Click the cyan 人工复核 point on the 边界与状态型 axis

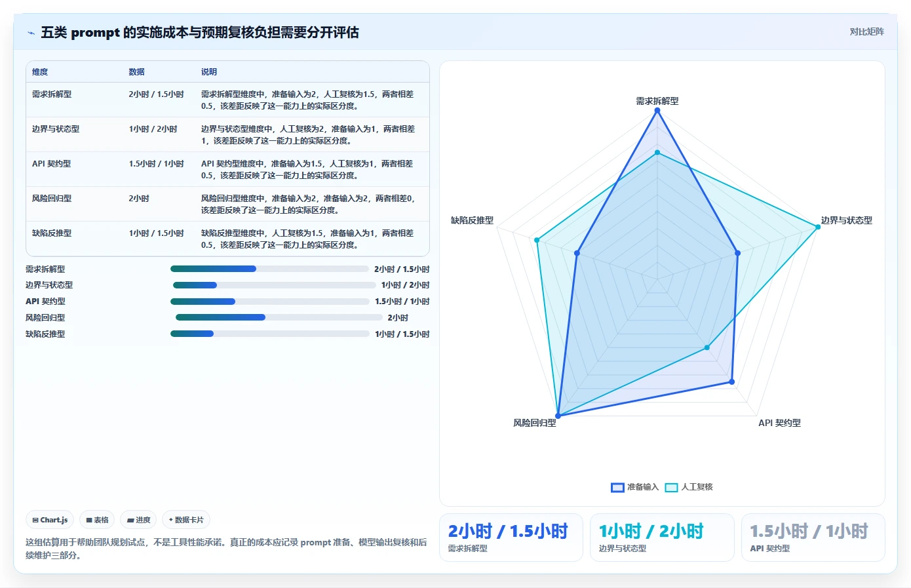tap(817, 227)
